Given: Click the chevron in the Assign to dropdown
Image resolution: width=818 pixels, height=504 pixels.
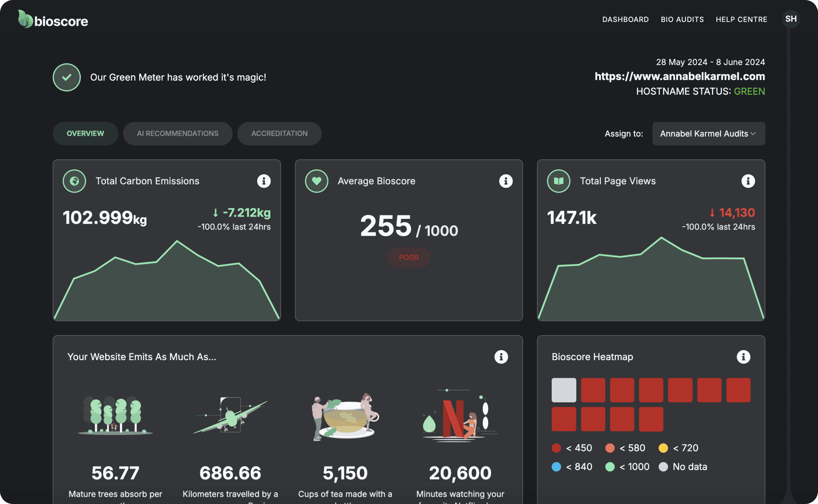Looking at the screenshot, I should click(x=753, y=134).
